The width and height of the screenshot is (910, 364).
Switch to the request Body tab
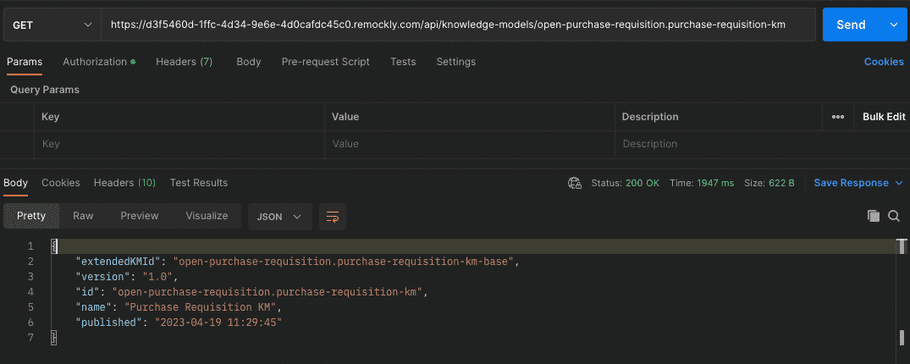[248, 62]
